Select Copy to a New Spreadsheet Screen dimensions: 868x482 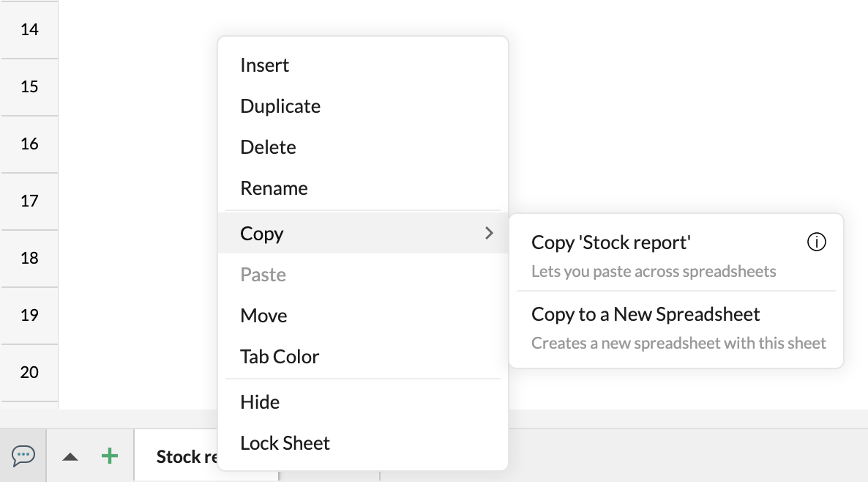click(646, 314)
